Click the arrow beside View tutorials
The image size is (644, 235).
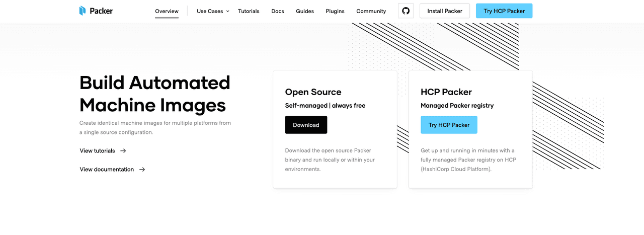tap(123, 151)
